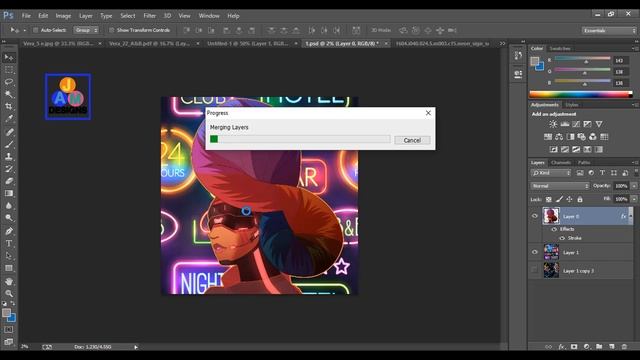640x360 pixels.
Task: Select the Clone Stamp tool
Action: tap(9, 156)
